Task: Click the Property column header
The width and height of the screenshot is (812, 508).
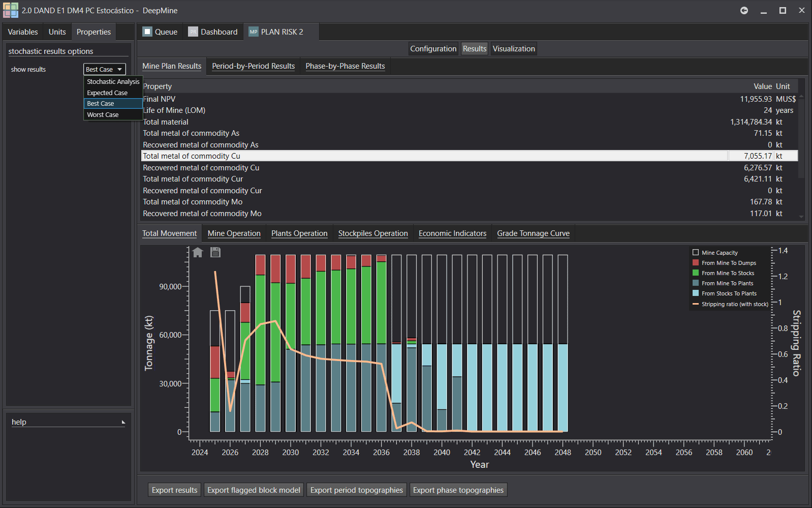Action: 158,86
